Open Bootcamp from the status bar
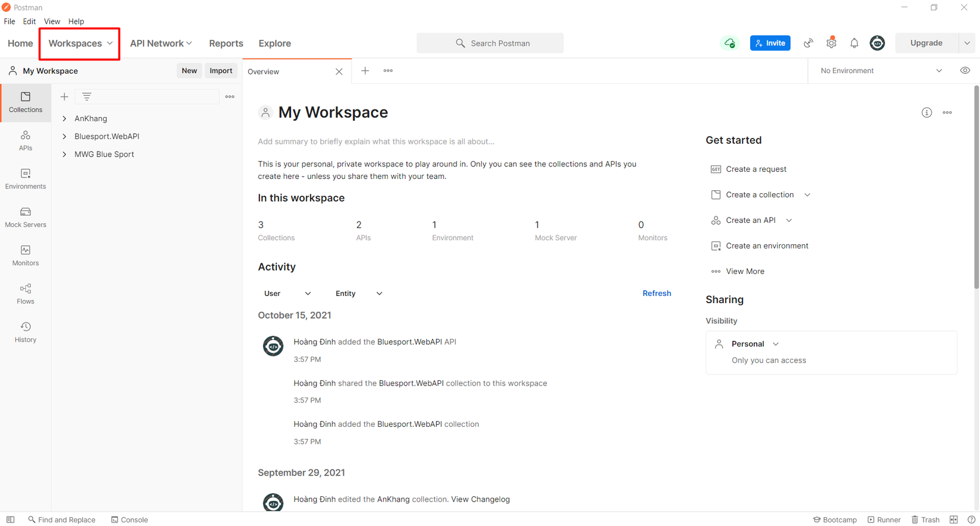 click(835, 519)
